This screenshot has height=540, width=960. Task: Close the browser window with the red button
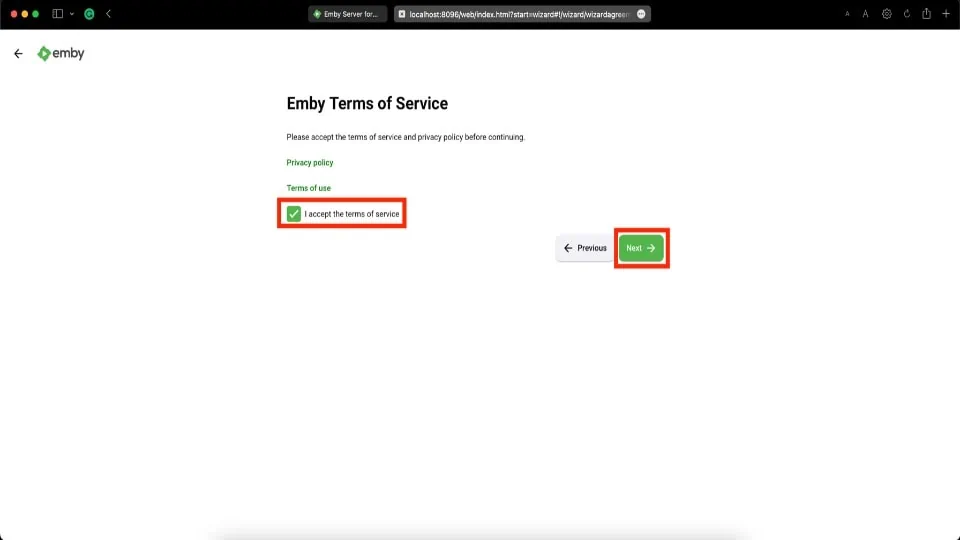pos(13,13)
